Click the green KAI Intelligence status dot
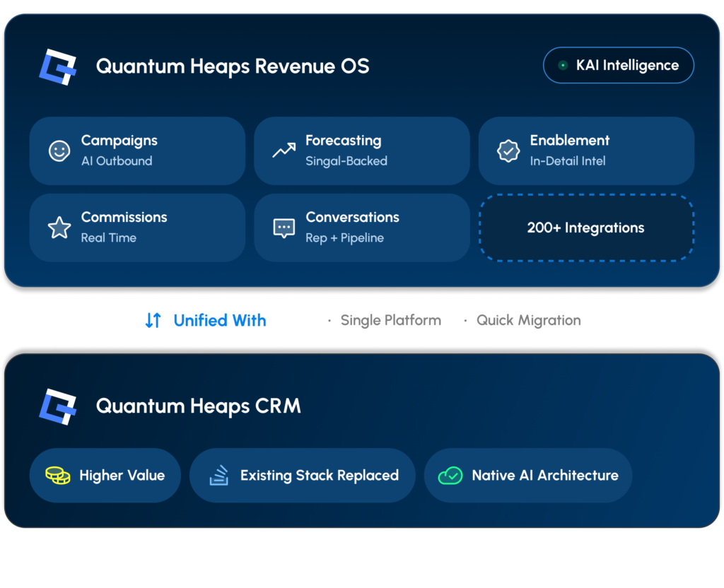The width and height of the screenshot is (724, 588). coord(563,66)
